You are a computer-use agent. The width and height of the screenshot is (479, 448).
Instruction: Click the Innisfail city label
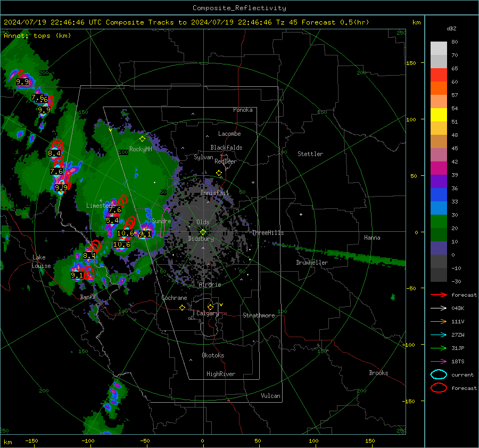click(x=214, y=193)
